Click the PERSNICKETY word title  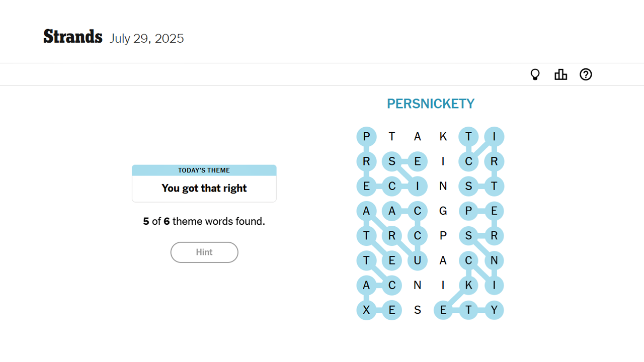coord(430,104)
